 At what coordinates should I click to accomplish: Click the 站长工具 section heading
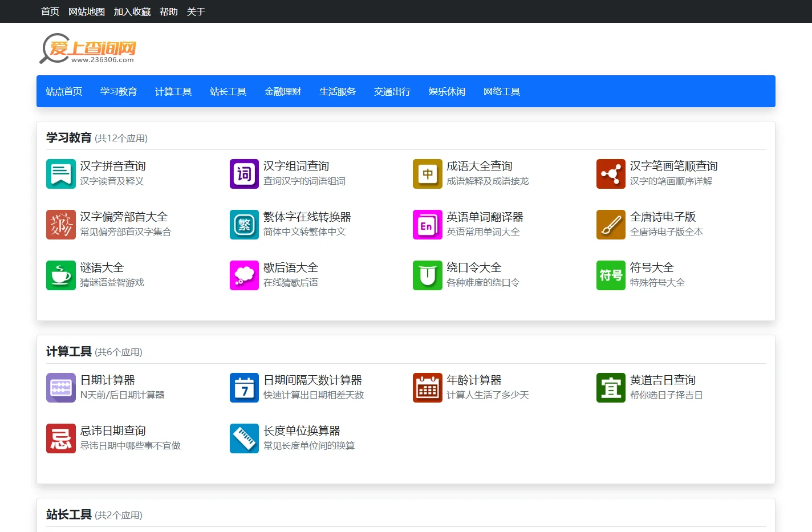[x=69, y=514]
